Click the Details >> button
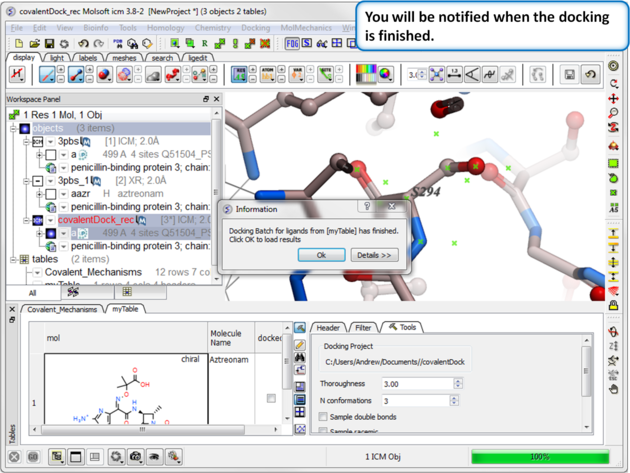This screenshot has width=630, height=473. (374, 255)
